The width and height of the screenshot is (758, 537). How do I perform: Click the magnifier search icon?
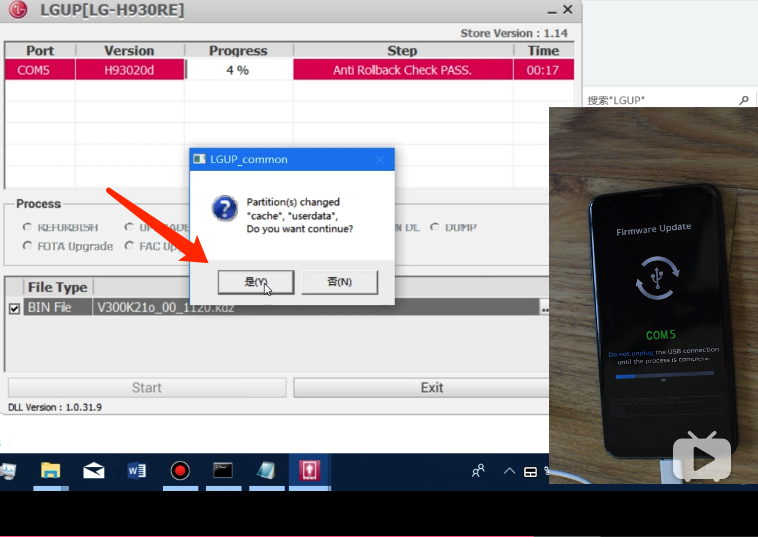[744, 100]
